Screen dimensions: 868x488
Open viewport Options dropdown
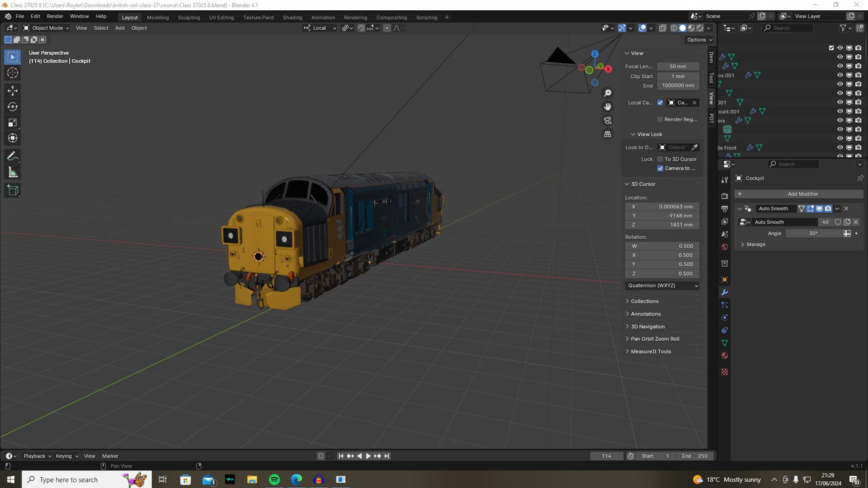[x=698, y=39]
